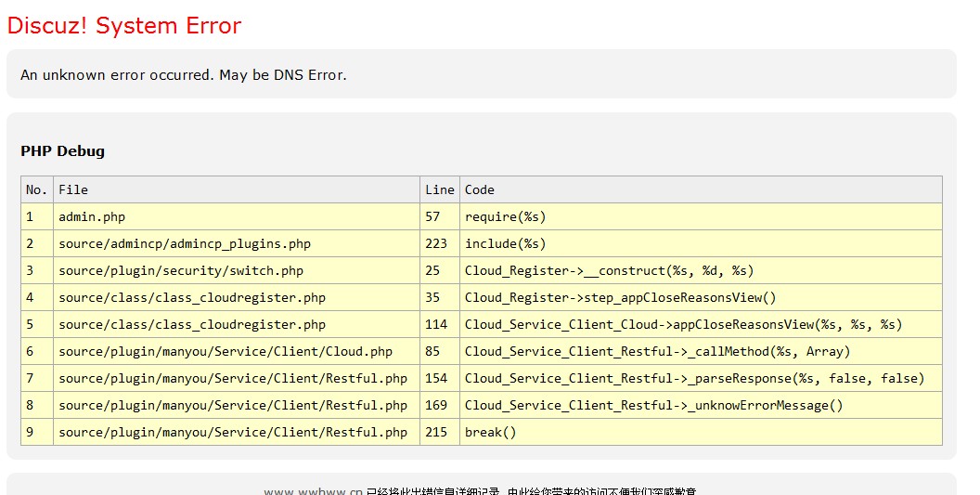Screen dimensions: 980x495
Task: Click line number 114
Action: (440, 324)
